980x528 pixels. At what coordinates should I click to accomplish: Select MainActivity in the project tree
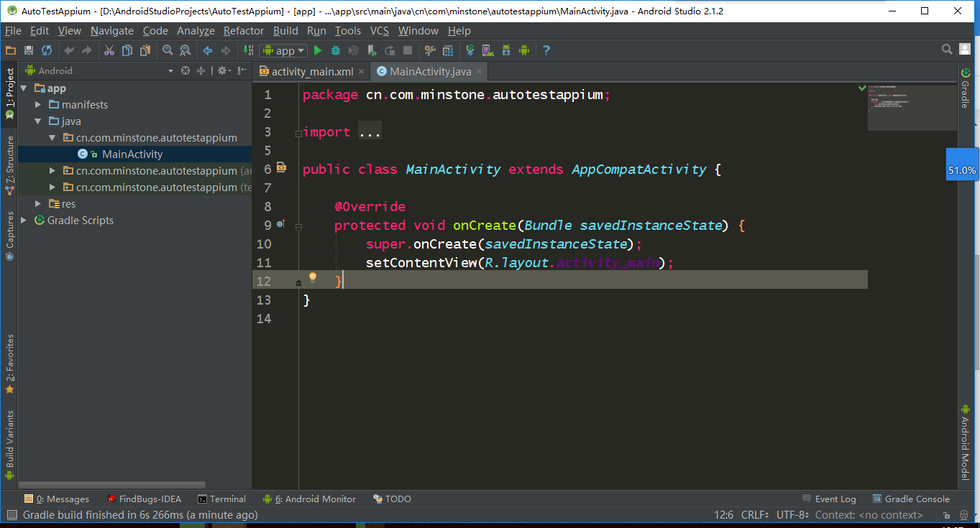(132, 154)
